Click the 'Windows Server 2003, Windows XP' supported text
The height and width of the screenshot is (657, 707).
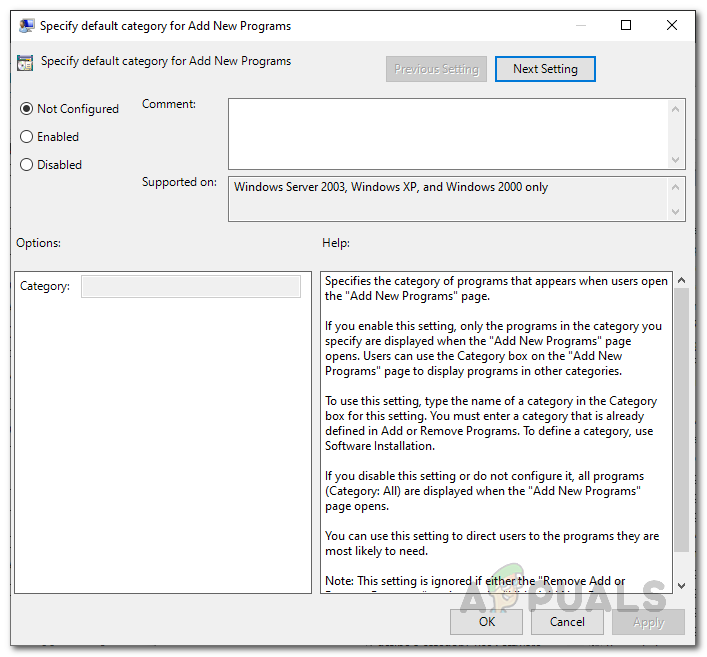[391, 187]
